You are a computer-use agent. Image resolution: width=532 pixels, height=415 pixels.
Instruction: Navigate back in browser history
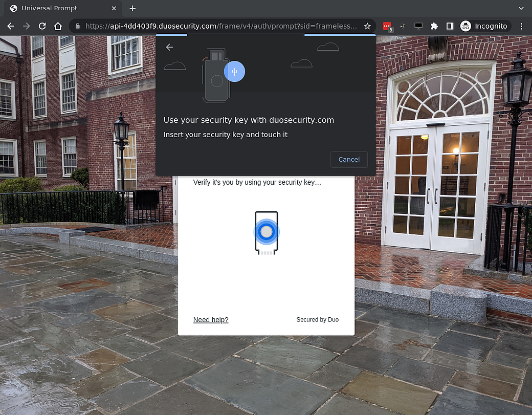tap(11, 26)
